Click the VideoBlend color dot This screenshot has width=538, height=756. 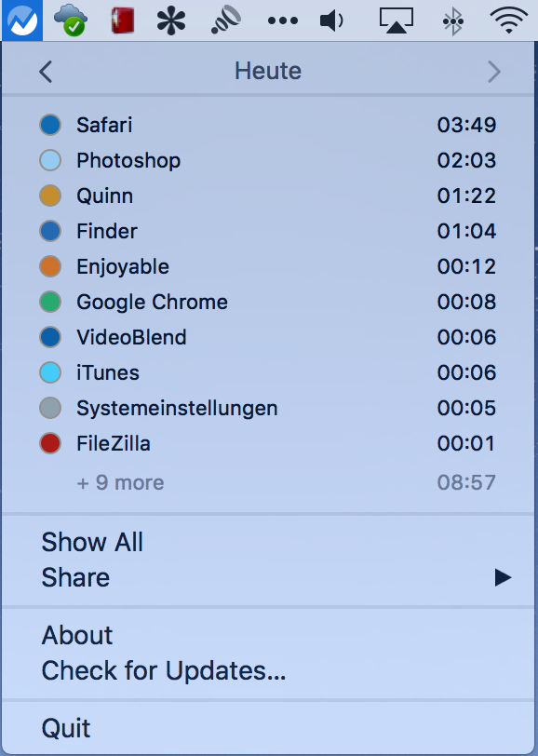50,337
